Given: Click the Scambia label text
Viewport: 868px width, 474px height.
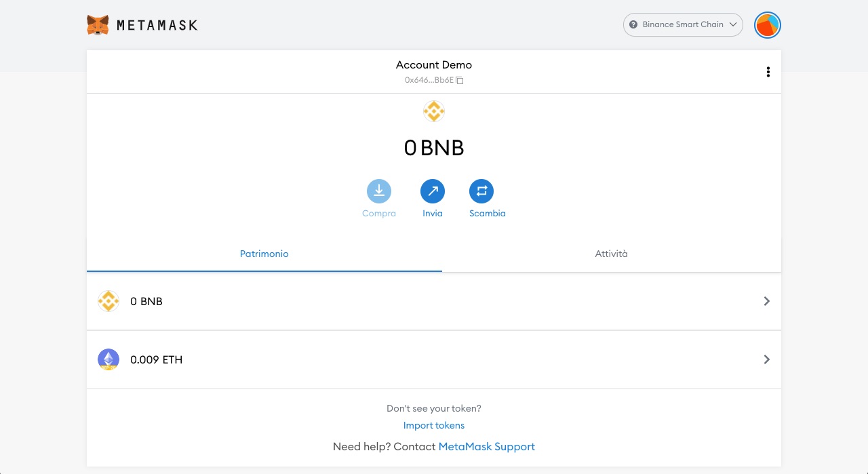Looking at the screenshot, I should (x=488, y=214).
